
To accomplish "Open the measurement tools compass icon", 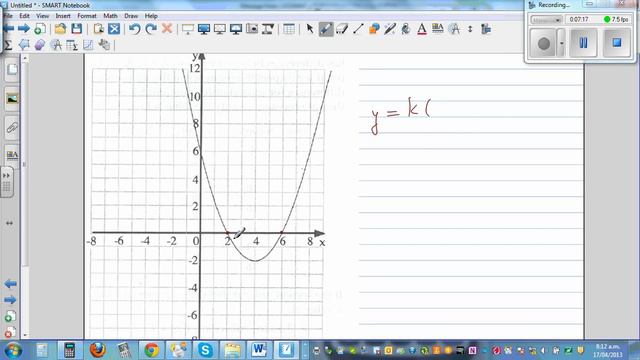I will click(454, 29).
